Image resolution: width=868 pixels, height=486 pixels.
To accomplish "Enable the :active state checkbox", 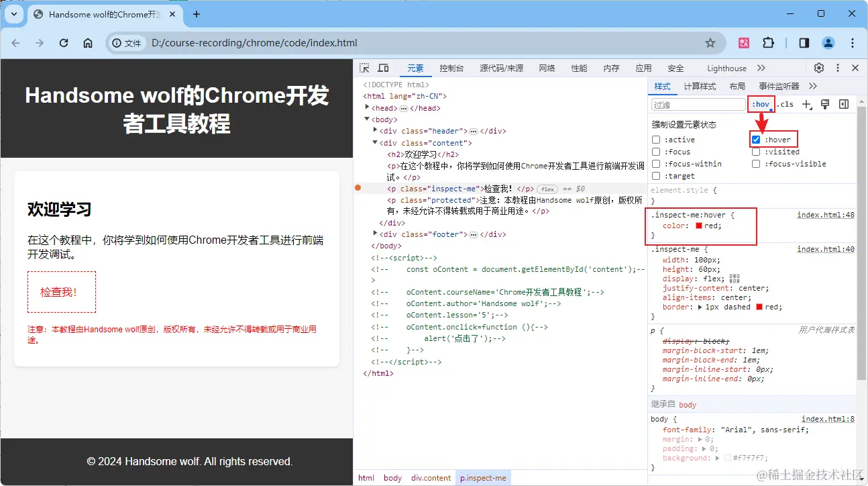I will point(656,140).
